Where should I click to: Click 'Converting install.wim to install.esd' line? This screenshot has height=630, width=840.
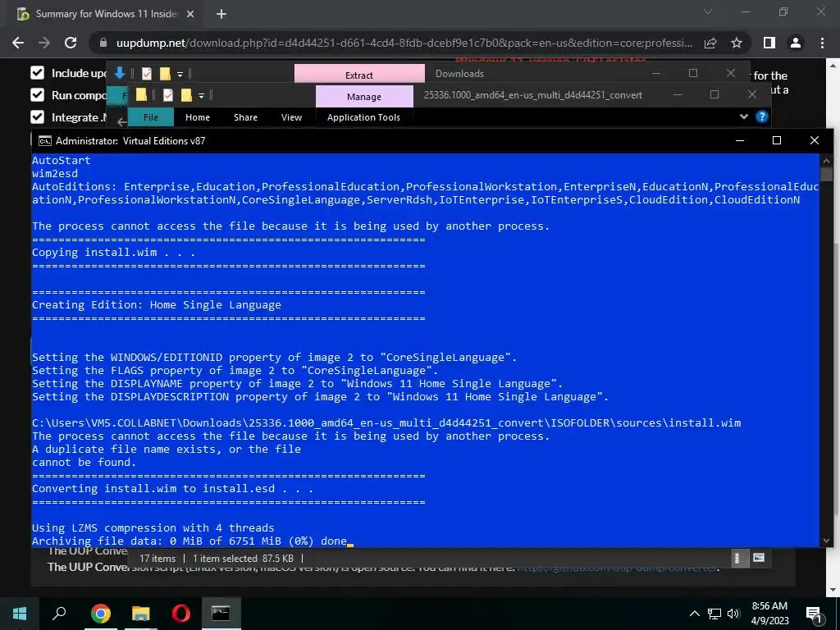[x=172, y=489]
